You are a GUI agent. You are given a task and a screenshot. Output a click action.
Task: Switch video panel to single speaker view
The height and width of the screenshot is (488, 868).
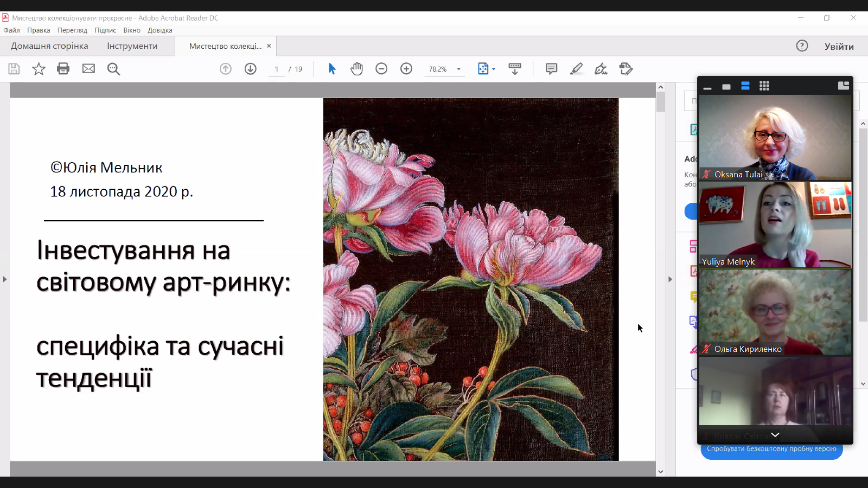pos(726,86)
